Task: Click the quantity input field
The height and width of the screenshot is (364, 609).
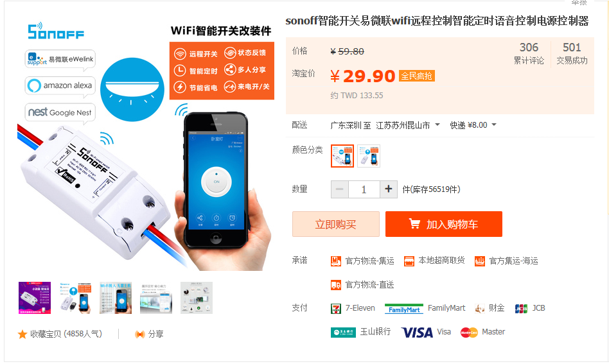Action: point(364,189)
